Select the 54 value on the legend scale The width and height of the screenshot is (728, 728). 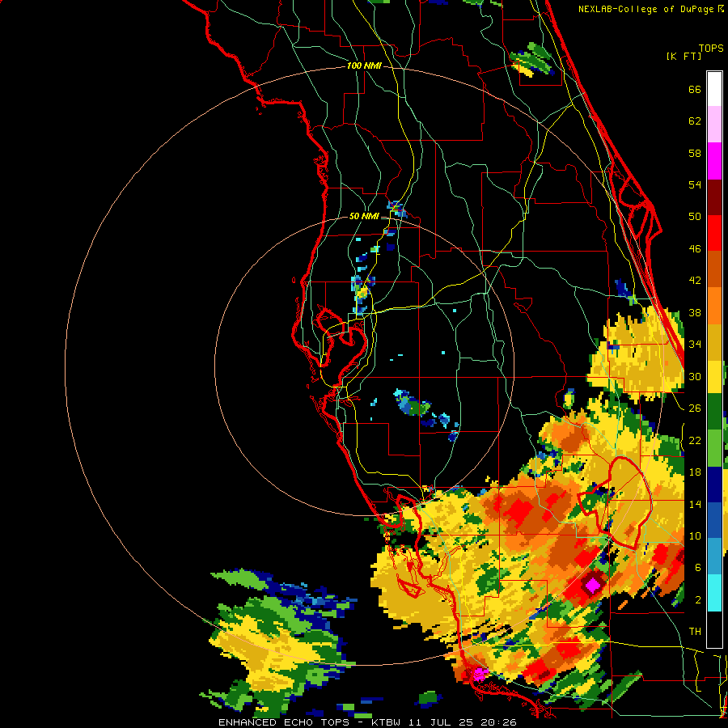coord(695,184)
